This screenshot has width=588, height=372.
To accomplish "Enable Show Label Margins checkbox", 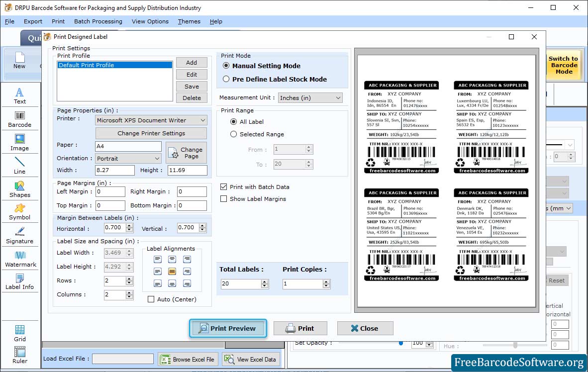I will [x=223, y=199].
